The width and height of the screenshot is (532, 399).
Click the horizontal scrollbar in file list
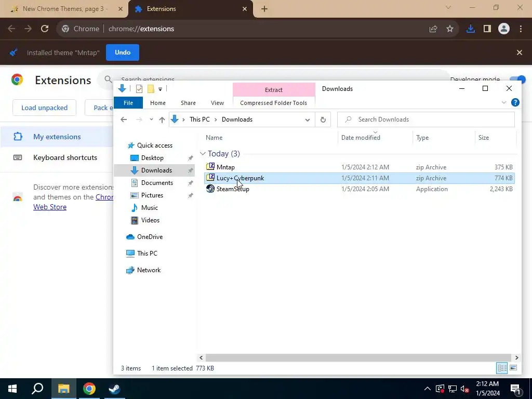pyautogui.click(x=358, y=357)
